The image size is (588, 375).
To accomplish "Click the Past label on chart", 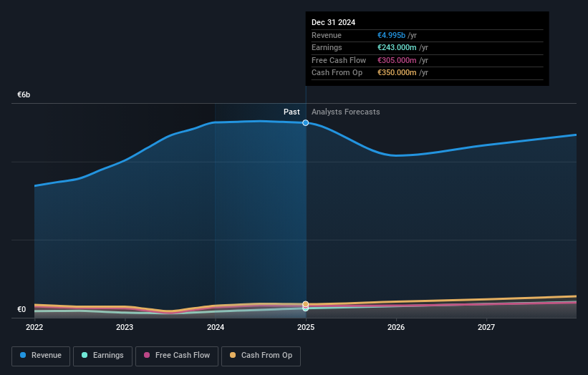I will 291,112.
